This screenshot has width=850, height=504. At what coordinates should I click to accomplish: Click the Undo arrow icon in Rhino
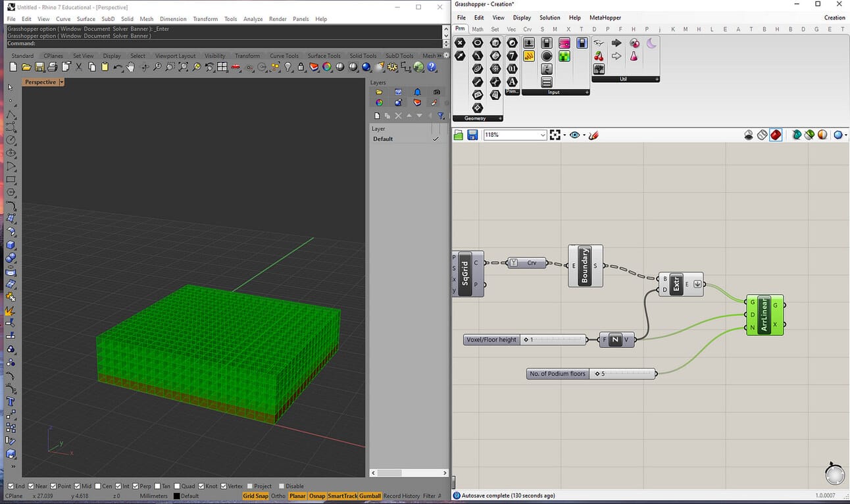118,67
